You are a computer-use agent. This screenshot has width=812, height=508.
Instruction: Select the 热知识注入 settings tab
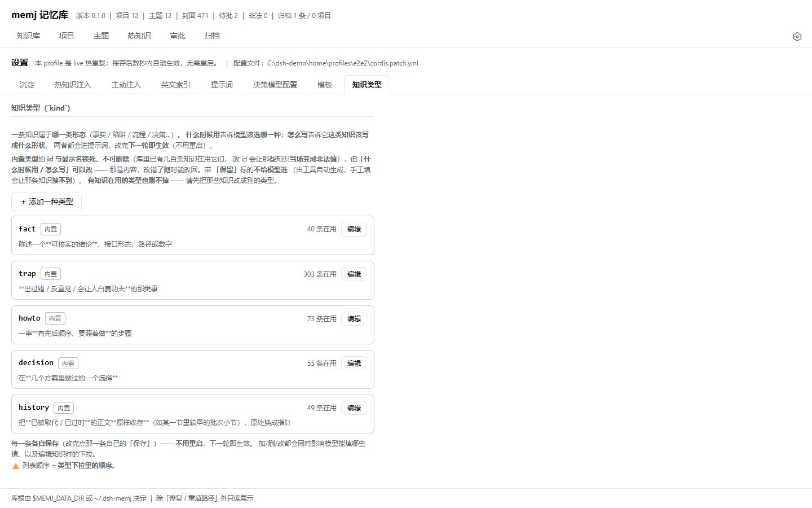point(73,85)
